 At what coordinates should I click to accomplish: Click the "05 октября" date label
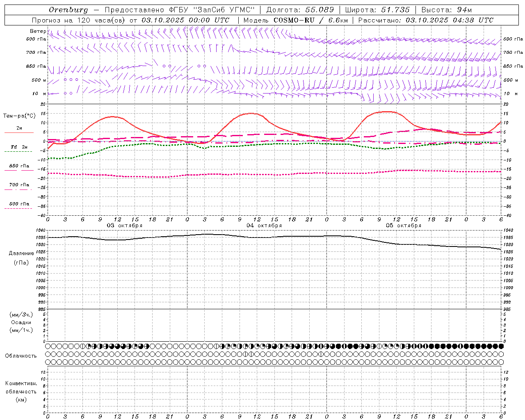pyautogui.click(x=404, y=226)
